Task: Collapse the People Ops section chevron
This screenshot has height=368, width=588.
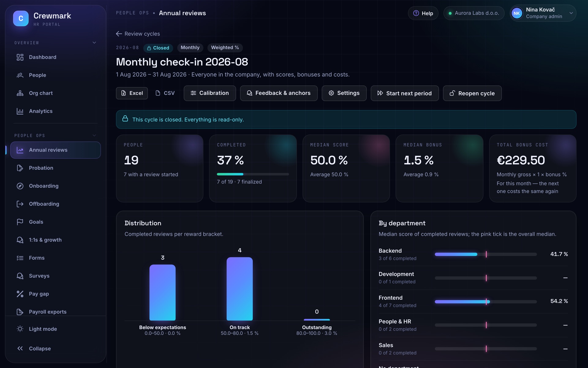Action: [x=94, y=135]
